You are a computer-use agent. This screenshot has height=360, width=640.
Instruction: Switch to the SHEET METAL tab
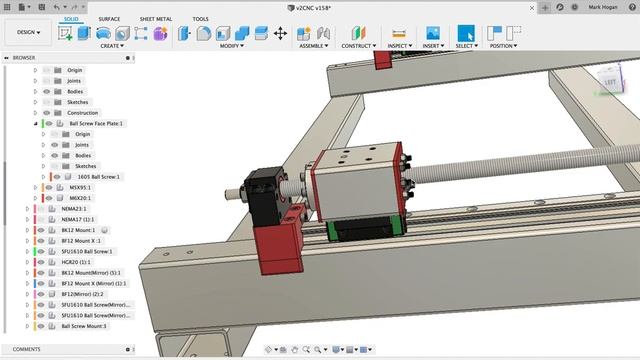click(x=156, y=19)
